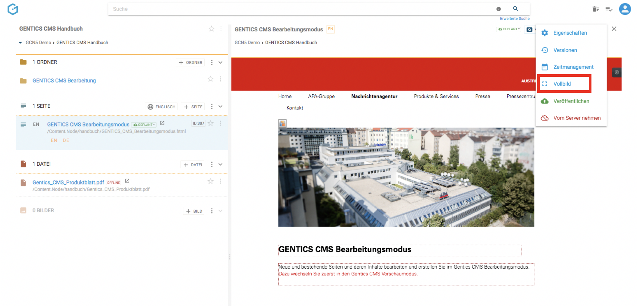Viewport: 644px width, 307px height.
Task: Click the + SEITE button
Action: coord(193,107)
